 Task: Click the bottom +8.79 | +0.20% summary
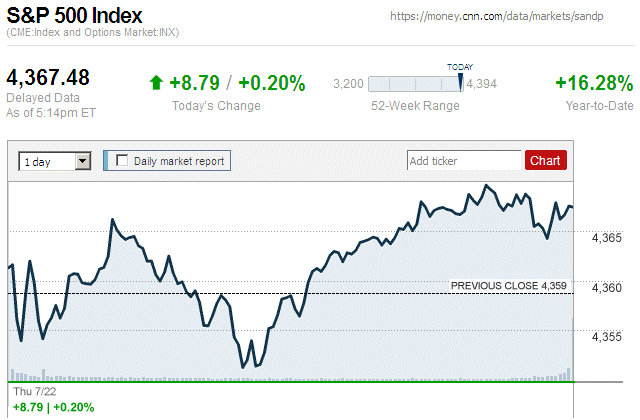click(x=53, y=407)
